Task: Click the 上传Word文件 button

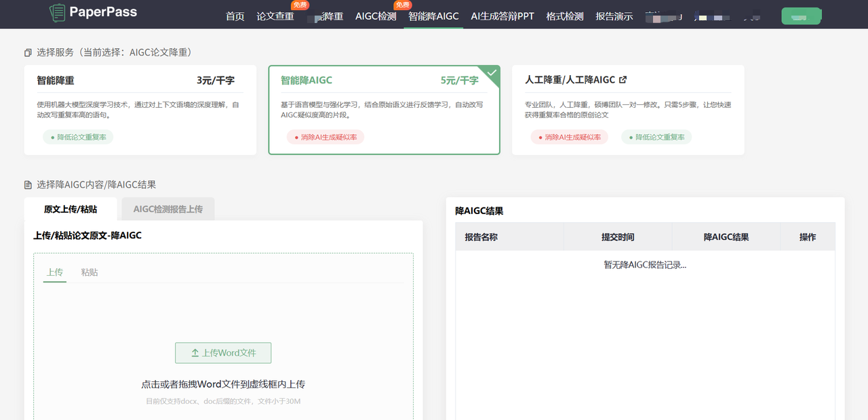Action: [223, 353]
